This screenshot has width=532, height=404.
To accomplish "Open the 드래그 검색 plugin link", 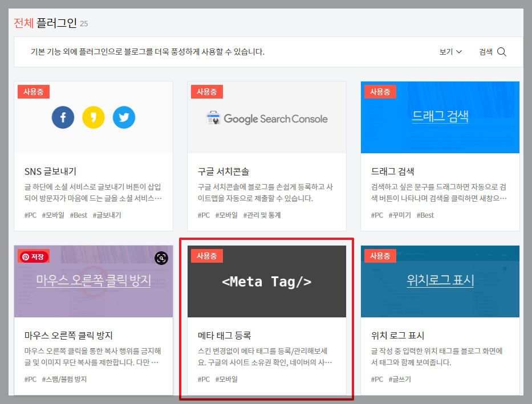I will [x=440, y=117].
